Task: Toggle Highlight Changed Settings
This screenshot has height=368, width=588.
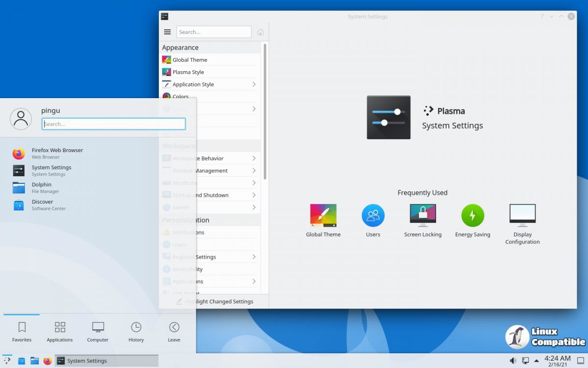Action: point(214,301)
